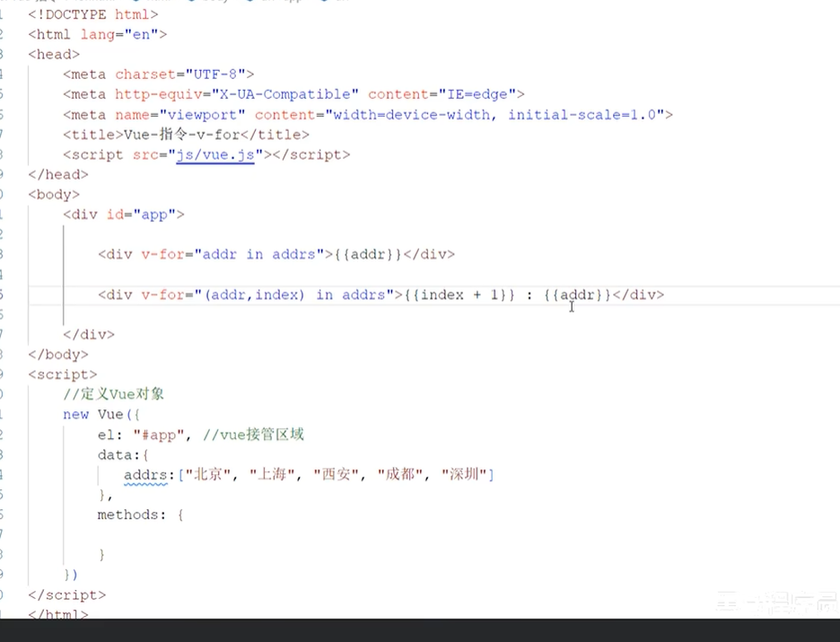
Task: Click the "(addr,index) in addrs" expression
Action: point(298,295)
